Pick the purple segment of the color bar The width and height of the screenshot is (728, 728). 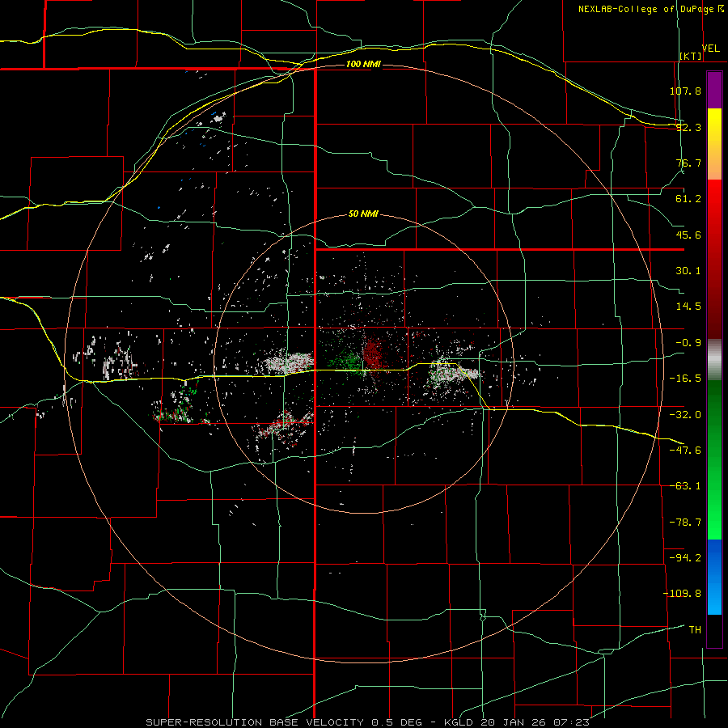pyautogui.click(x=714, y=90)
